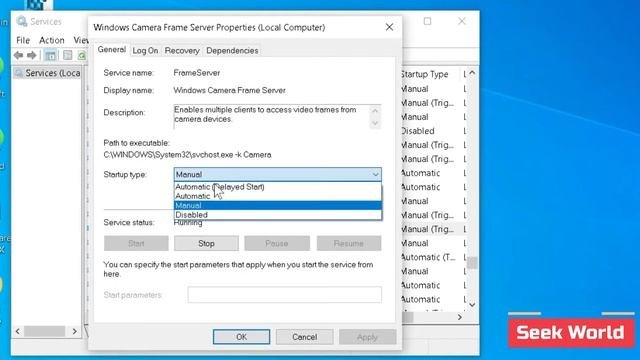Open the View menu in Services
This screenshot has height=360, width=640.
pos(81,40)
